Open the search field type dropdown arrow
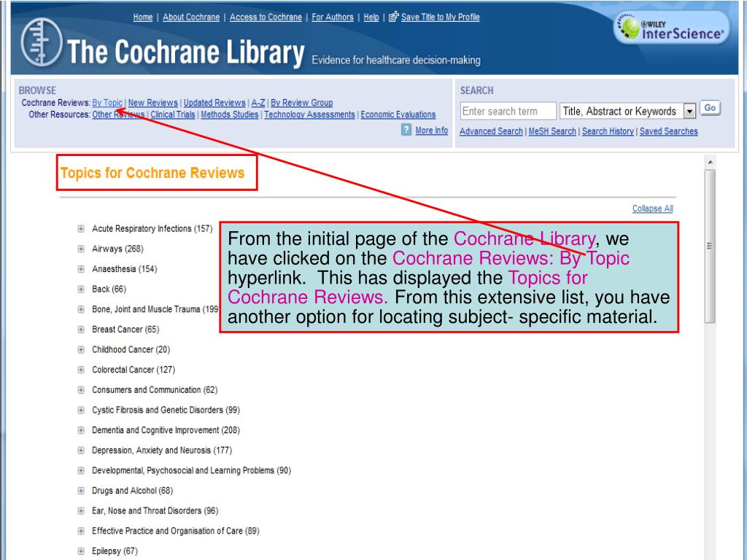This screenshot has height=560, width=747. (689, 112)
